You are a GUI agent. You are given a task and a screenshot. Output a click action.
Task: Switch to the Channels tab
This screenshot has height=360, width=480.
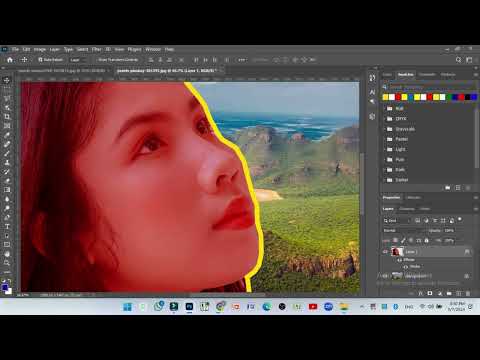point(407,209)
